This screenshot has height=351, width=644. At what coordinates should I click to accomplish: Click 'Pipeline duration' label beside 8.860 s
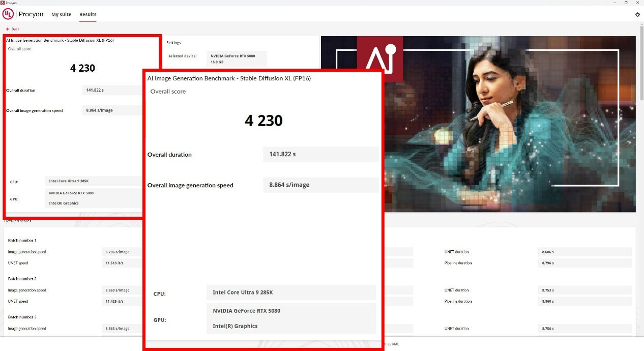tap(458, 301)
